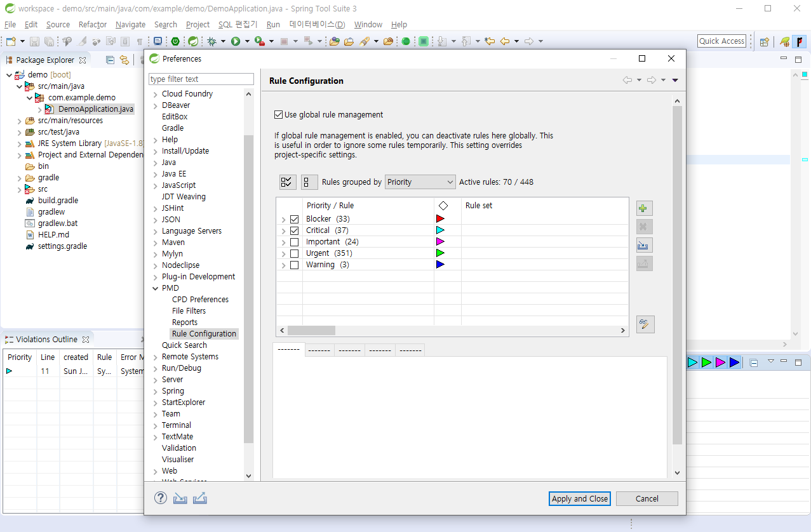The image size is (811, 532).
Task: Click the New file toolbar icon
Action: coord(11,41)
